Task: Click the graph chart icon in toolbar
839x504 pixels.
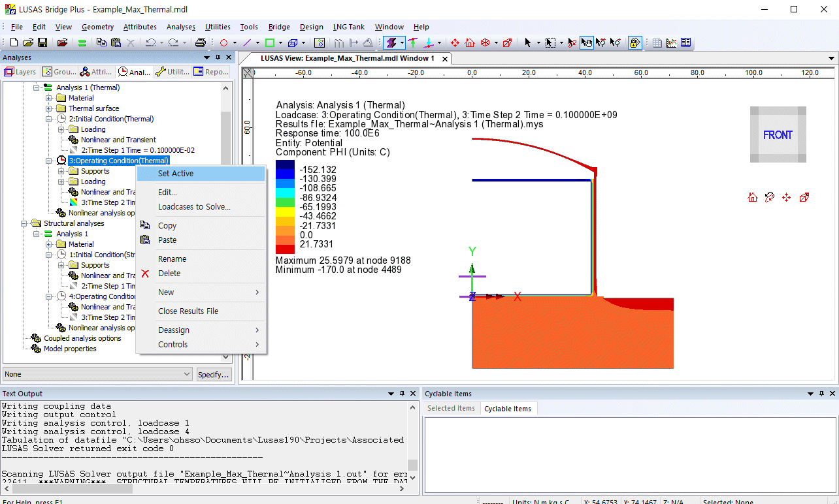Action: click(x=671, y=42)
